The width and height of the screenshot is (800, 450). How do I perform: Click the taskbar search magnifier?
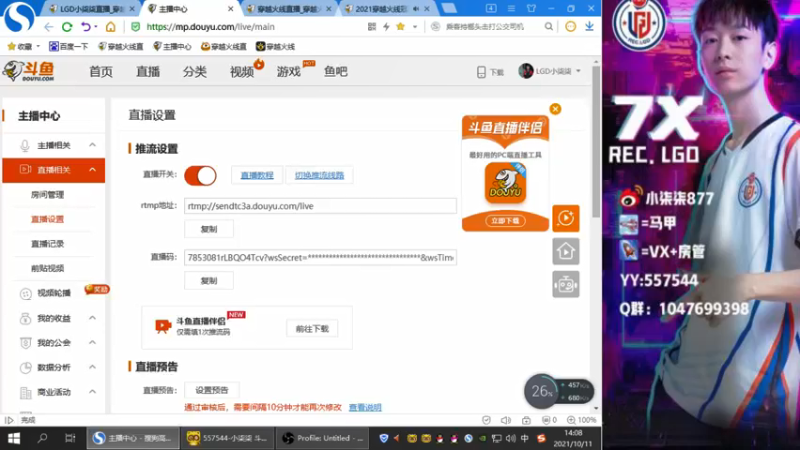point(42,438)
